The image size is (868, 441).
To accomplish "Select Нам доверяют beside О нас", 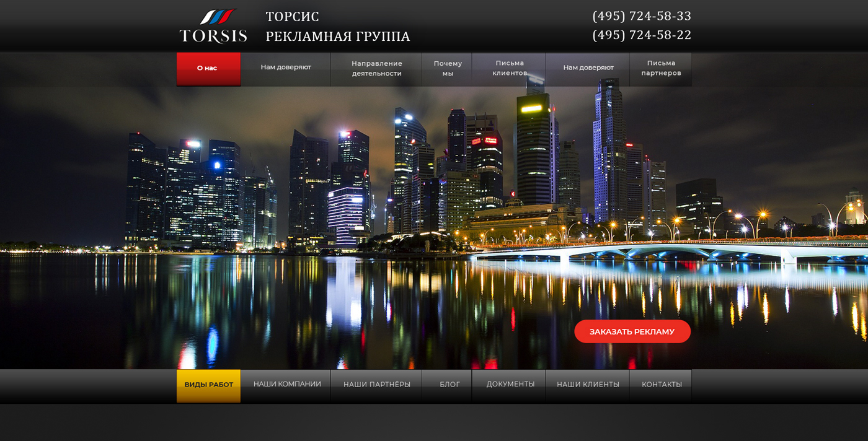I will click(x=285, y=68).
